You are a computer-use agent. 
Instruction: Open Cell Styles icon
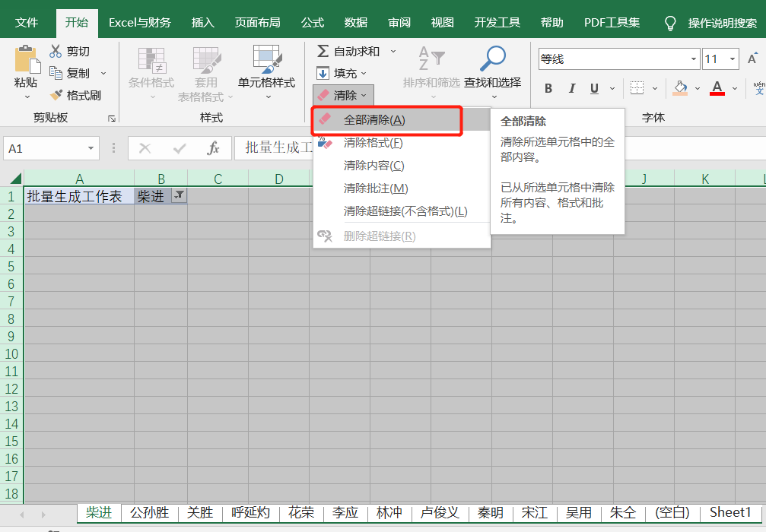(267, 59)
